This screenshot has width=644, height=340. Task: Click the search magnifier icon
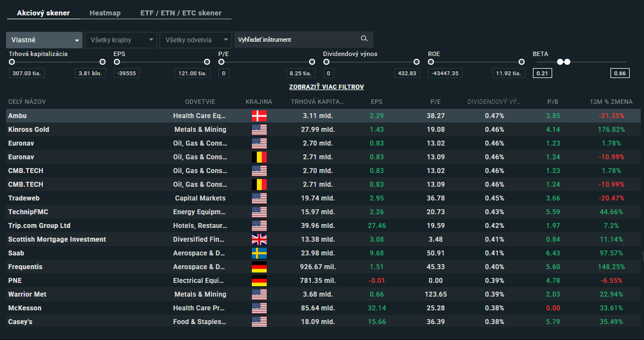[364, 39]
